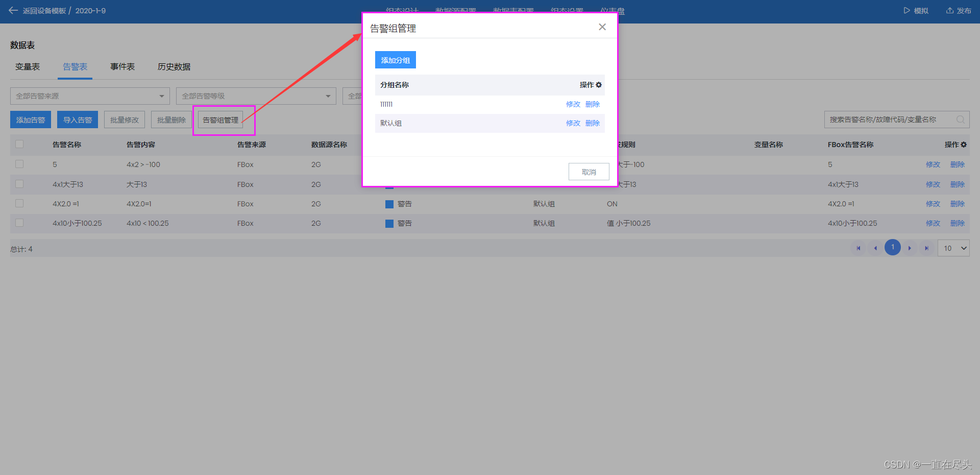This screenshot has height=475, width=980.
Task: Click alarm content cell 4x2 > -100
Action: [143, 164]
